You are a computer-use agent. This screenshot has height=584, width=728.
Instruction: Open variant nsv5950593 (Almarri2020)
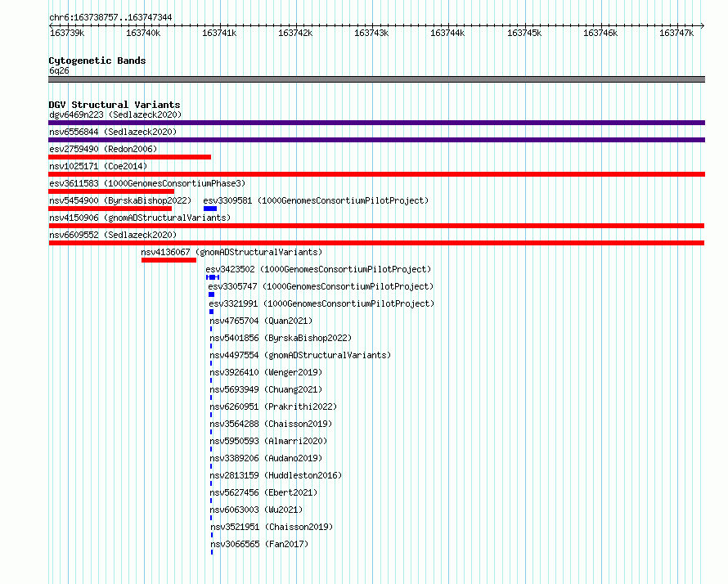[268, 441]
